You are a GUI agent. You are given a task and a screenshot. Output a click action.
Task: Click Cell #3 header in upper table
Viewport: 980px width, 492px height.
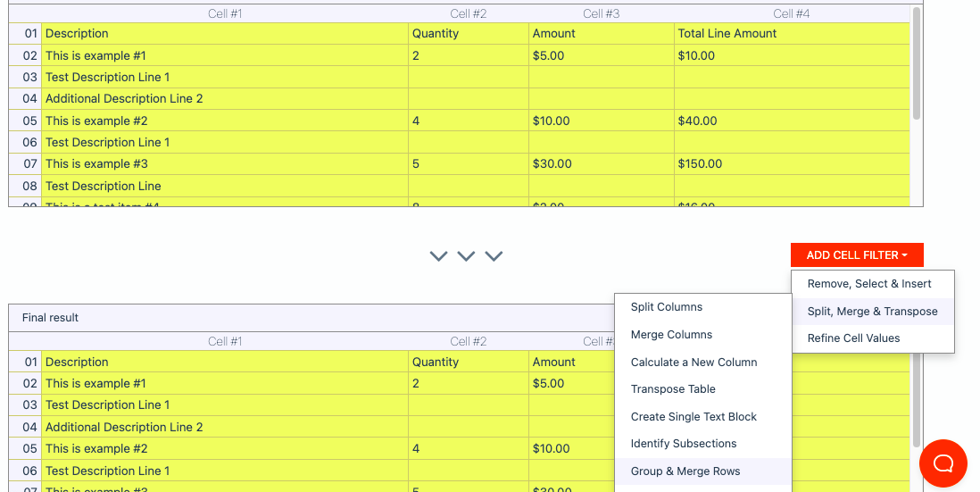pyautogui.click(x=602, y=13)
